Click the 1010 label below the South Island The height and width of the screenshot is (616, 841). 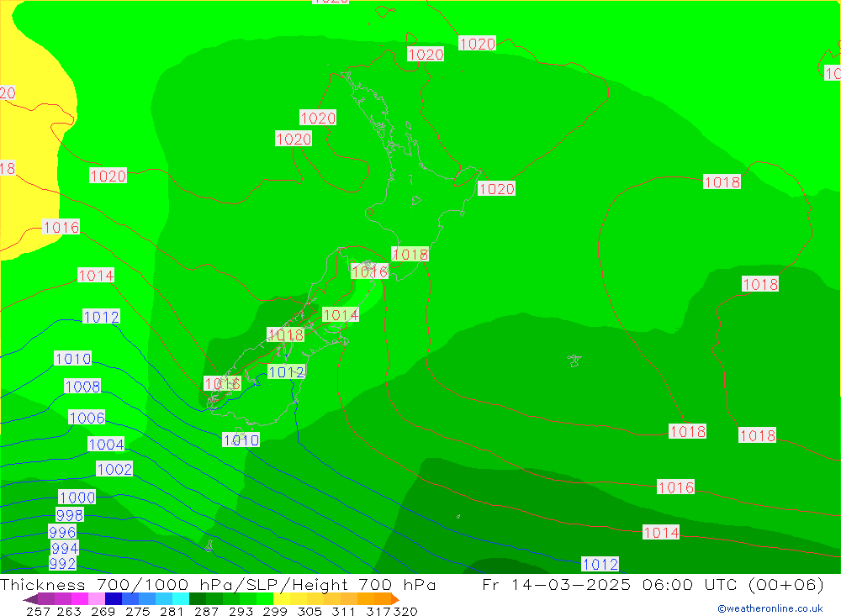tap(241, 440)
